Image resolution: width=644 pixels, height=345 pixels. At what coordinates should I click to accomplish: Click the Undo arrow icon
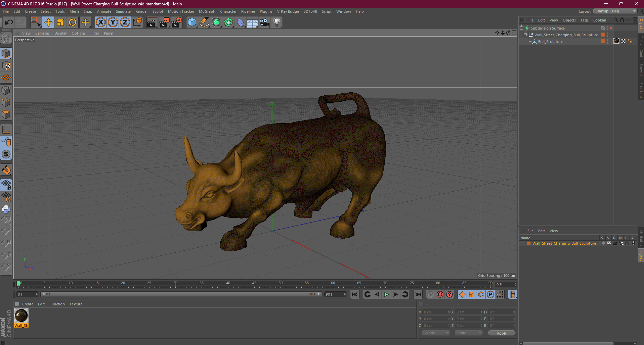(x=9, y=22)
